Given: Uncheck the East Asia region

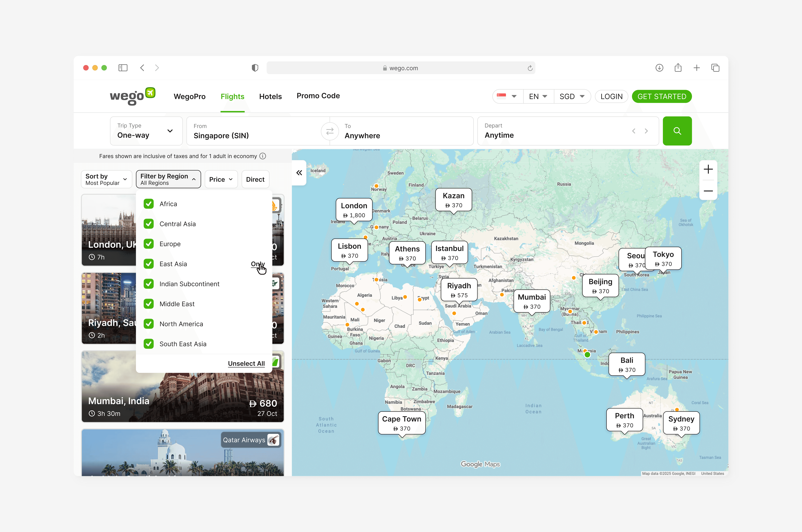Looking at the screenshot, I should click(x=149, y=264).
